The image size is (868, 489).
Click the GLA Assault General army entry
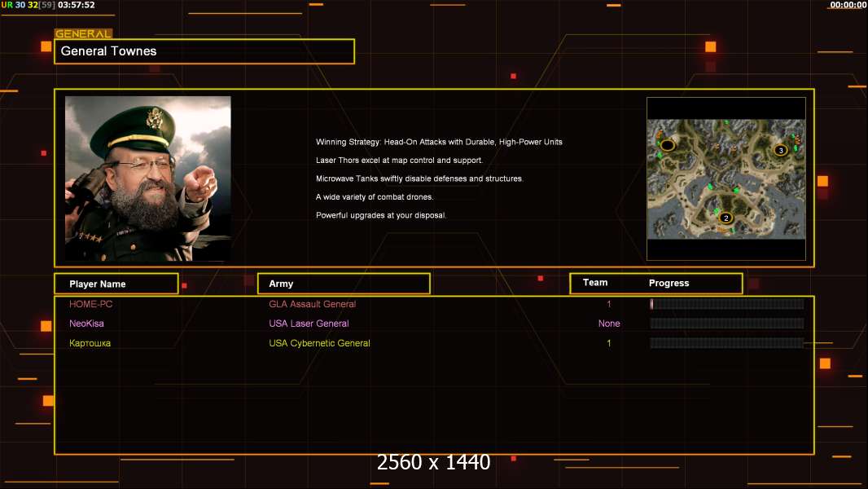pyautogui.click(x=312, y=304)
